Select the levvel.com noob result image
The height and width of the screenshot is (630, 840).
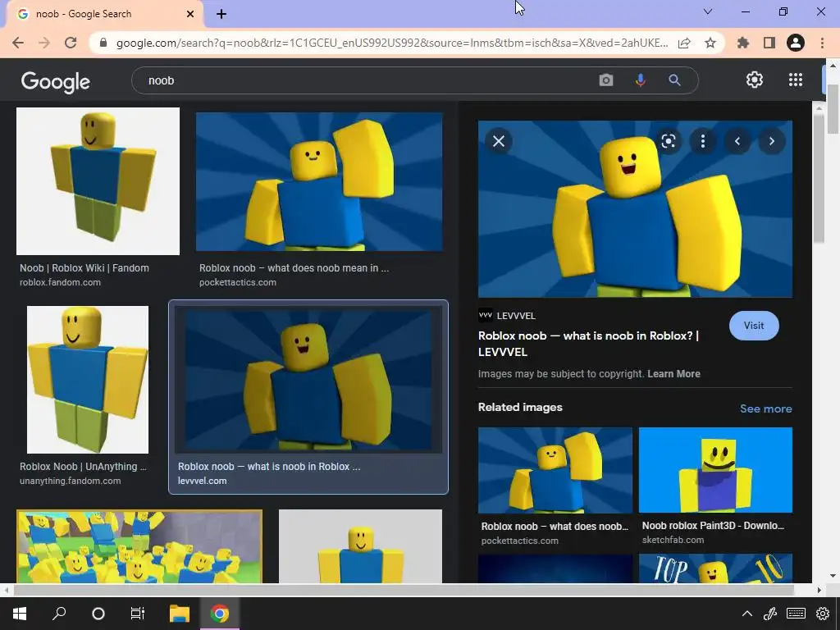coord(308,380)
